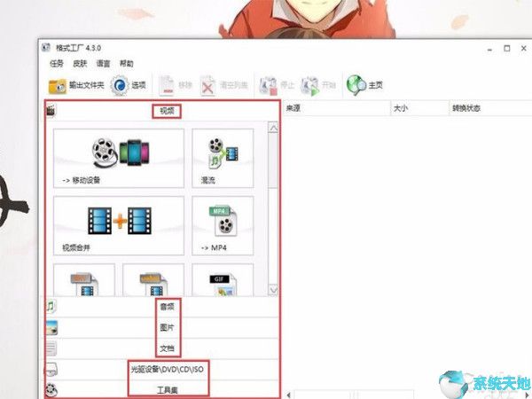
Task: Open the 主页 homepage globe
Action: pos(364,85)
